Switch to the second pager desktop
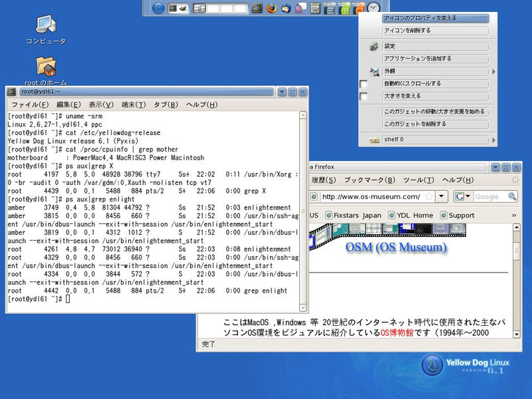The height and width of the screenshot is (399, 532). 213,8
